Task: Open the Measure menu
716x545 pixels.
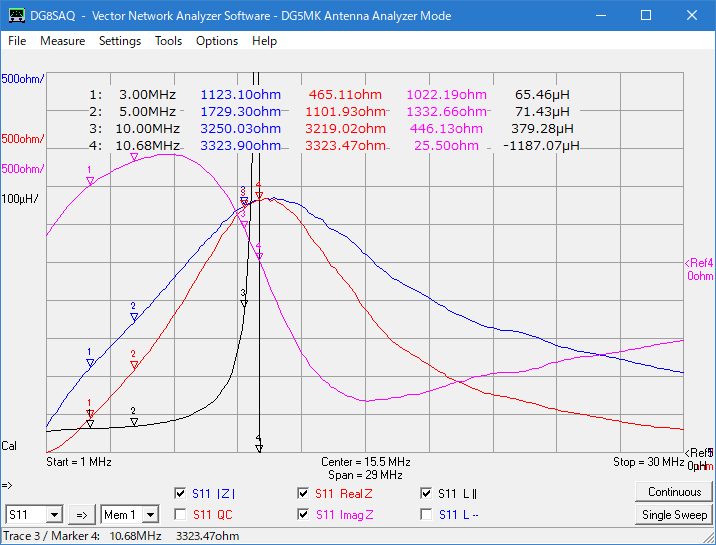Action: click(x=63, y=41)
